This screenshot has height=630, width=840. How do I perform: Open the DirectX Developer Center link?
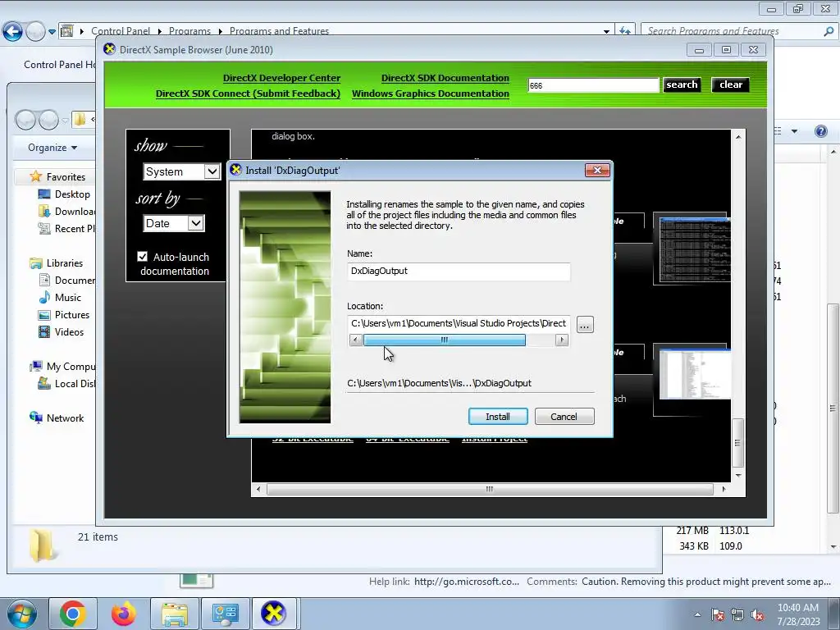click(281, 78)
